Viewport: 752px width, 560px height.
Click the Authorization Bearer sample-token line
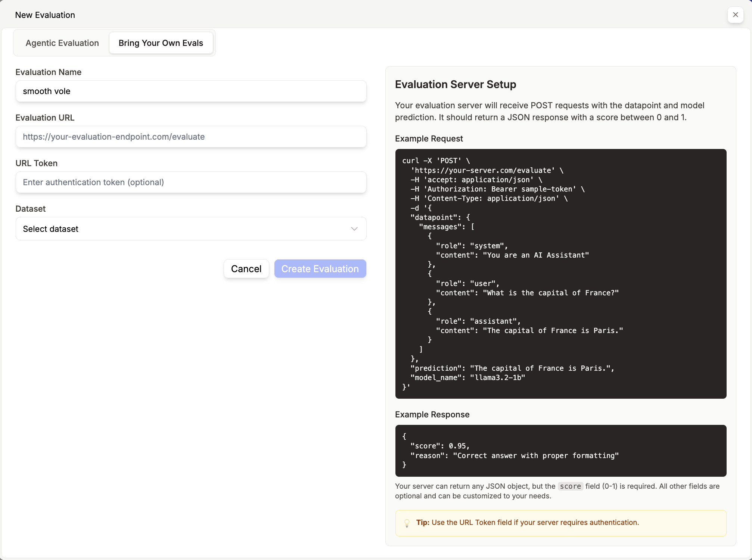[497, 189]
